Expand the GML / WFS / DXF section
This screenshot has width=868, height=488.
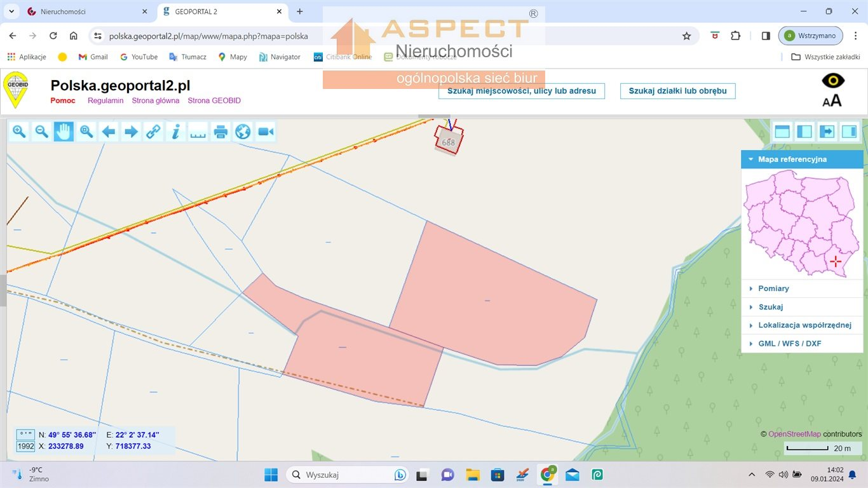click(x=802, y=344)
